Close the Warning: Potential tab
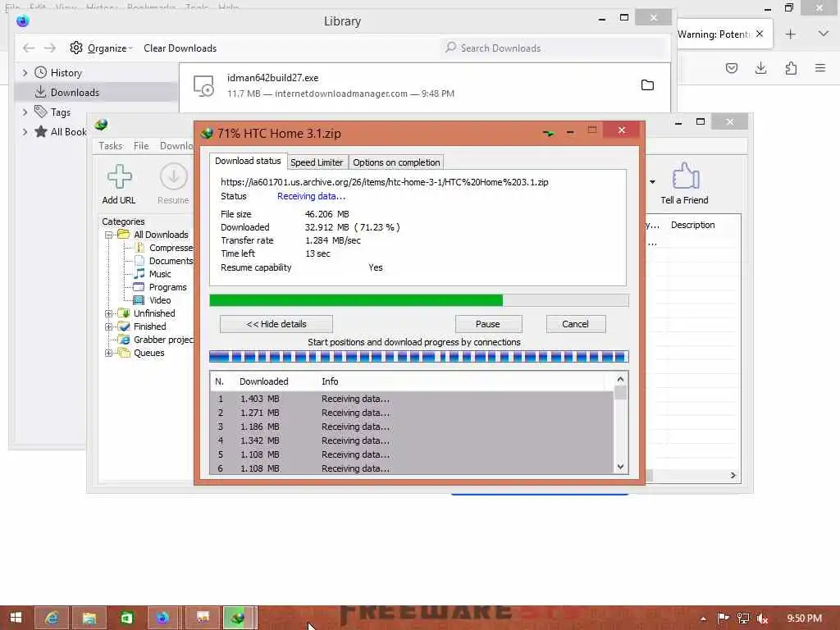 point(759,34)
